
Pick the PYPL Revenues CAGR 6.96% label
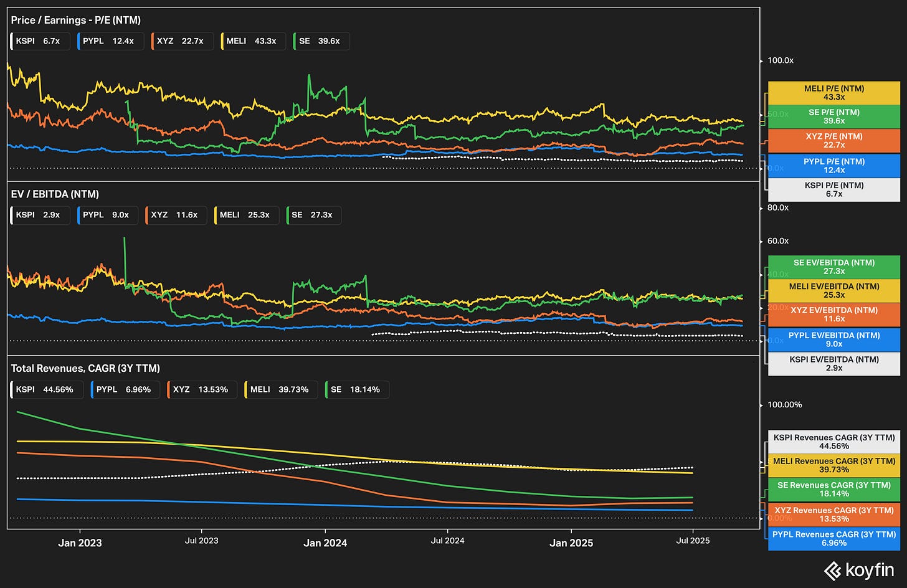pos(834,539)
